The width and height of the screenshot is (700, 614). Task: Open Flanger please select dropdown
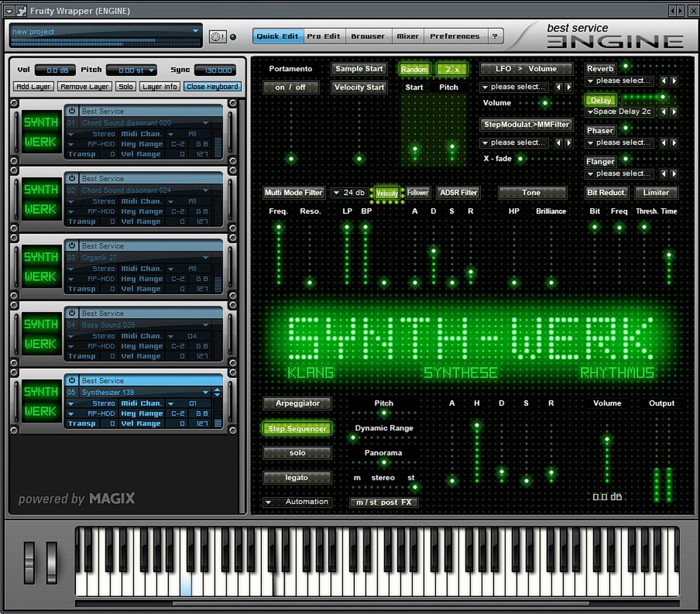620,174
